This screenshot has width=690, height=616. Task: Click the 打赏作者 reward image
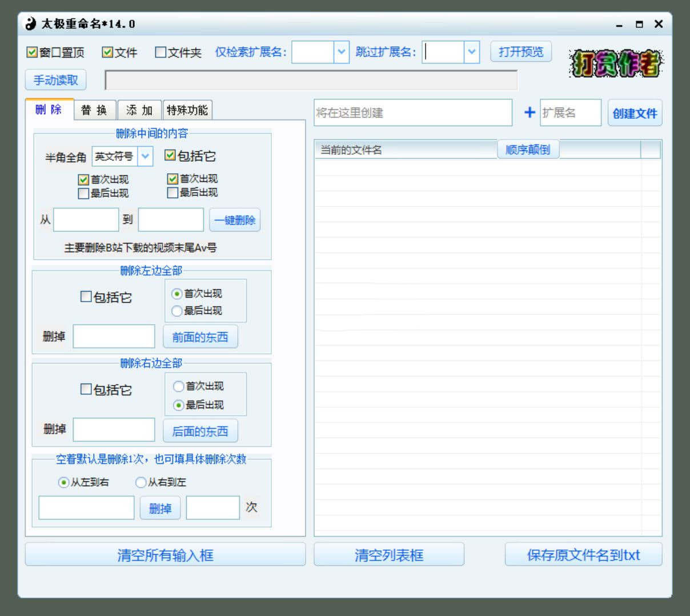[615, 63]
